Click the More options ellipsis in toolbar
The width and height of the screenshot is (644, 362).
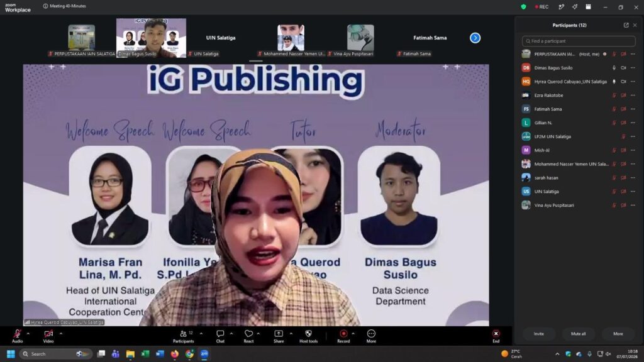pos(371,334)
